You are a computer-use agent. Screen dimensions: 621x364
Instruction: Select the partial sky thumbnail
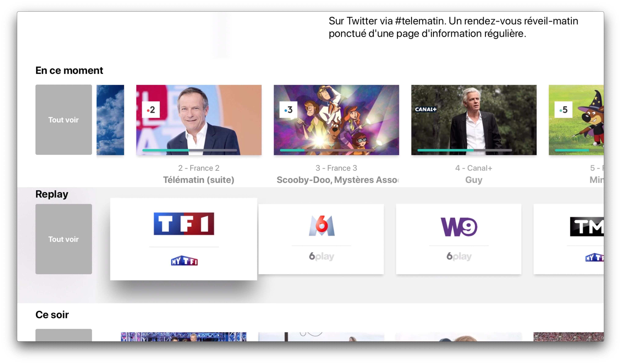(110, 120)
